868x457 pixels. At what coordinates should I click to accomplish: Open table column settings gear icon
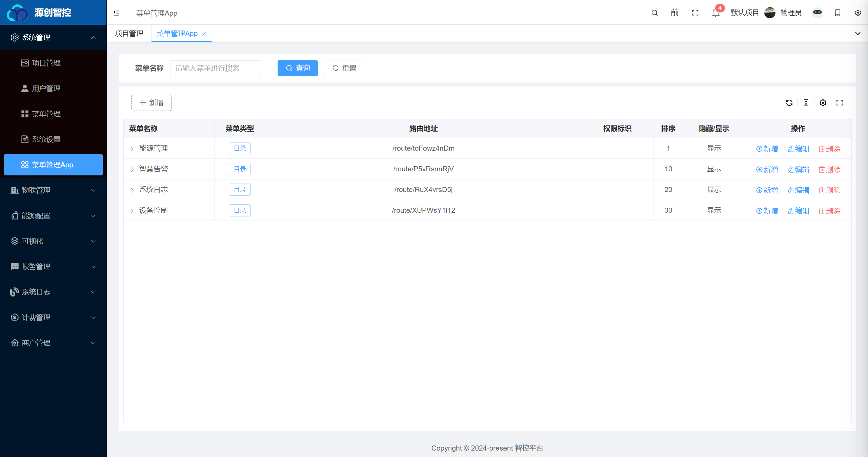(x=823, y=103)
